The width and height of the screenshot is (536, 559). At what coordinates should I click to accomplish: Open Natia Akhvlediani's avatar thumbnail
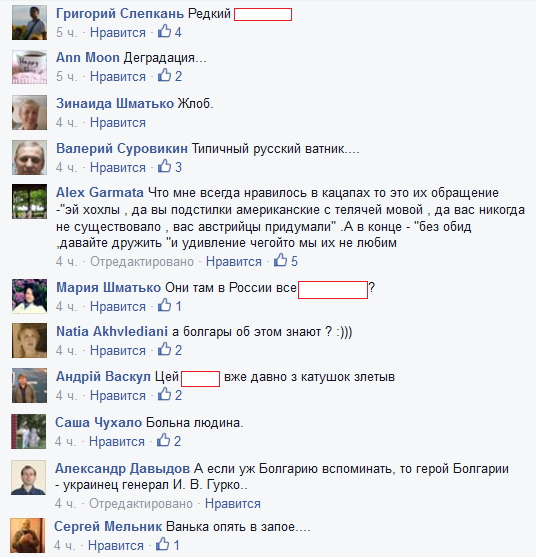[29, 340]
